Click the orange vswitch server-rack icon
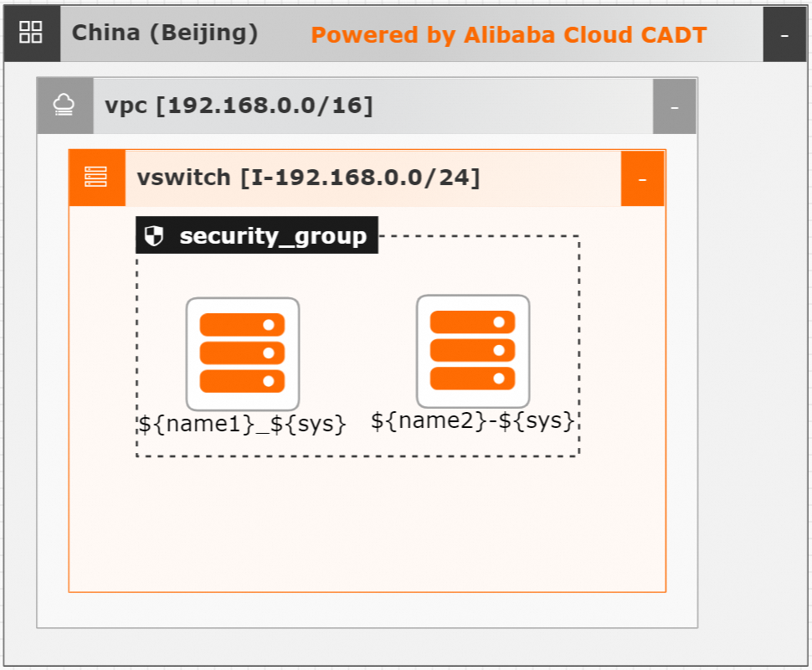Viewport: 812px width, 670px height. (x=96, y=178)
